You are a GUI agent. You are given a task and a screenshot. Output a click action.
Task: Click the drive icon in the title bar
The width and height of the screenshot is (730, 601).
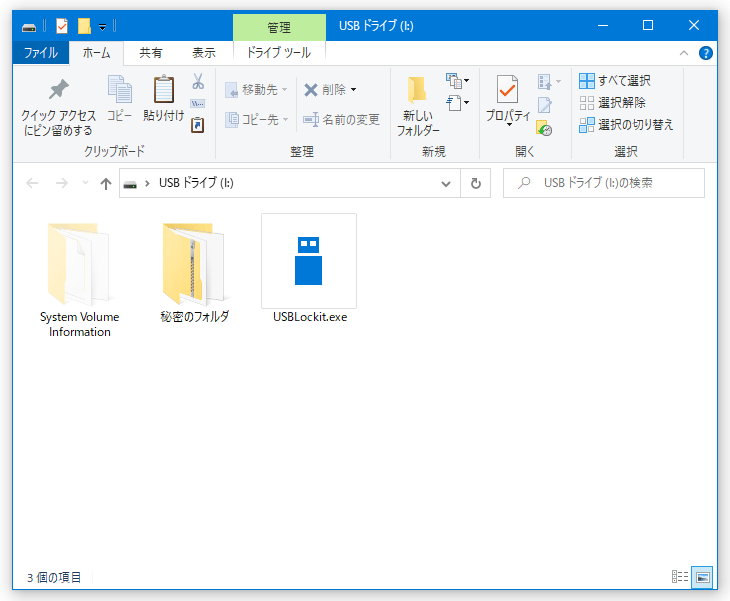coord(29,27)
